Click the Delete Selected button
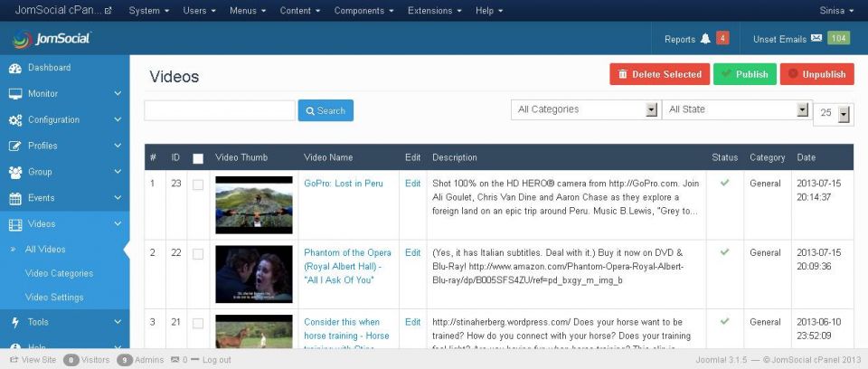The height and width of the screenshot is (369, 868). (x=659, y=74)
